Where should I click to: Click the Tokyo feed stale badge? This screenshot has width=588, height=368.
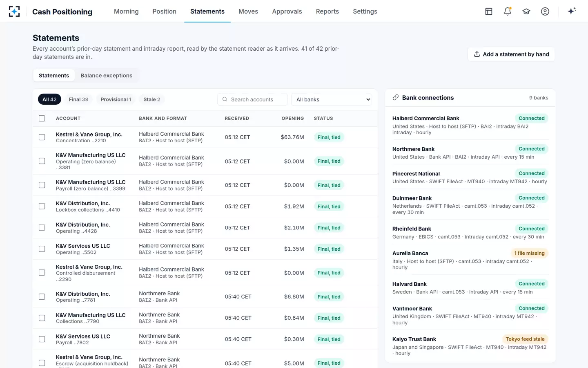tap(525, 339)
